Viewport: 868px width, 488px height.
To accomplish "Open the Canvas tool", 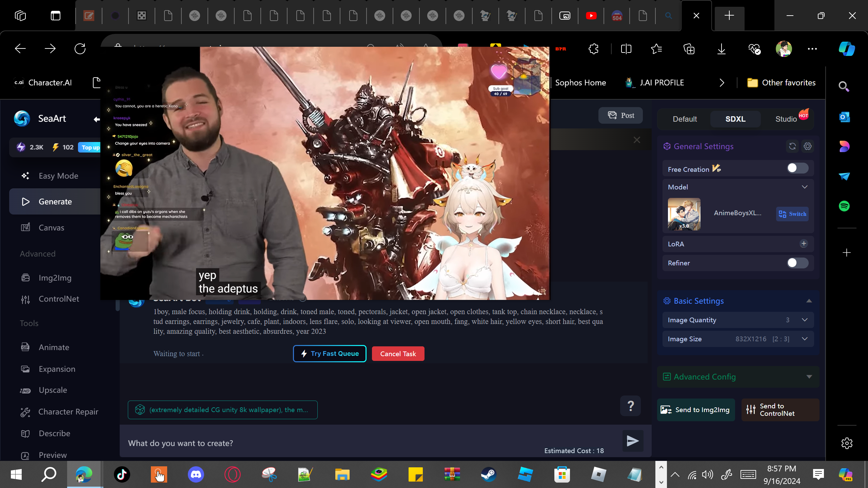I will 51,228.
